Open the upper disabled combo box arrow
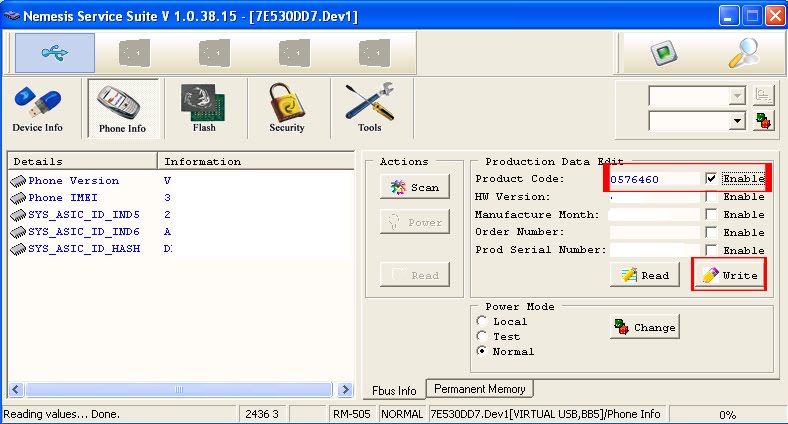Viewport: 788px width, 424px height. [737, 95]
